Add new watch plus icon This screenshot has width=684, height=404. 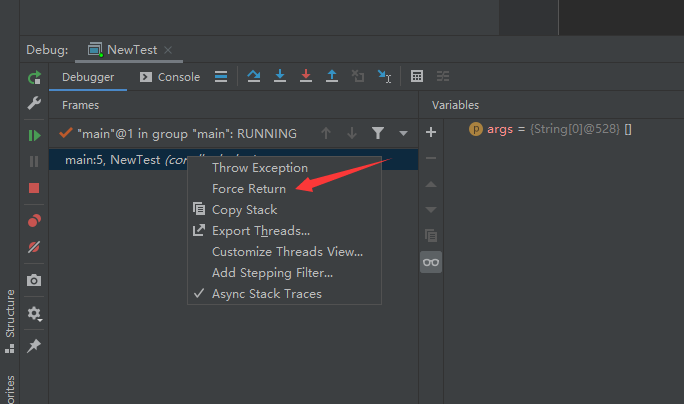pyautogui.click(x=431, y=132)
